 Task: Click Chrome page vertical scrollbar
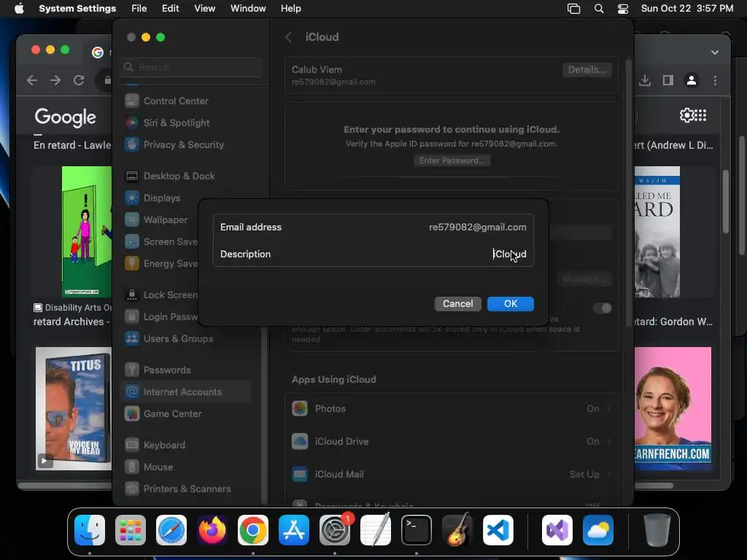point(726,201)
